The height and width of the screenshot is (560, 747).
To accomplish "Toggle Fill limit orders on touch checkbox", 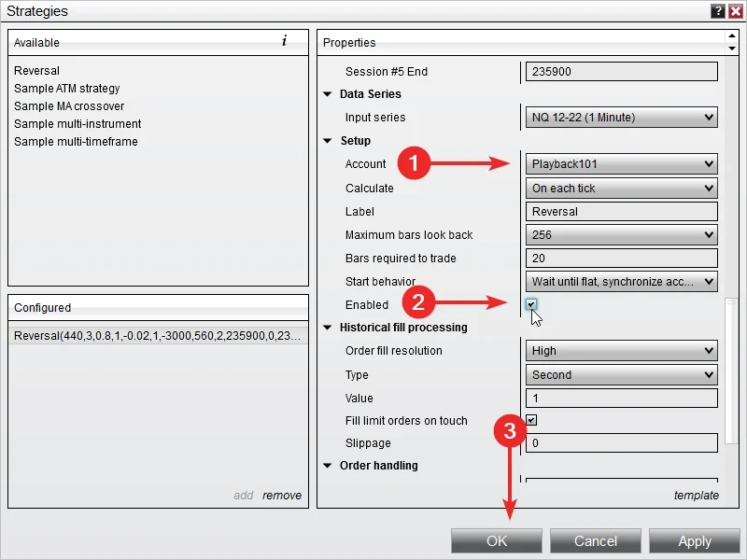I will pos(531,420).
